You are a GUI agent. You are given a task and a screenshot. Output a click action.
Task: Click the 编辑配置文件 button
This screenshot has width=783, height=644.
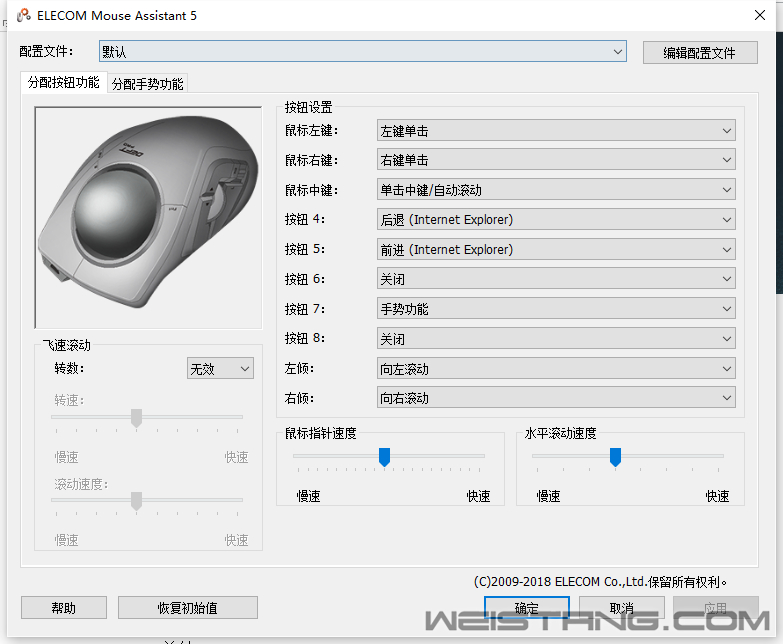700,52
